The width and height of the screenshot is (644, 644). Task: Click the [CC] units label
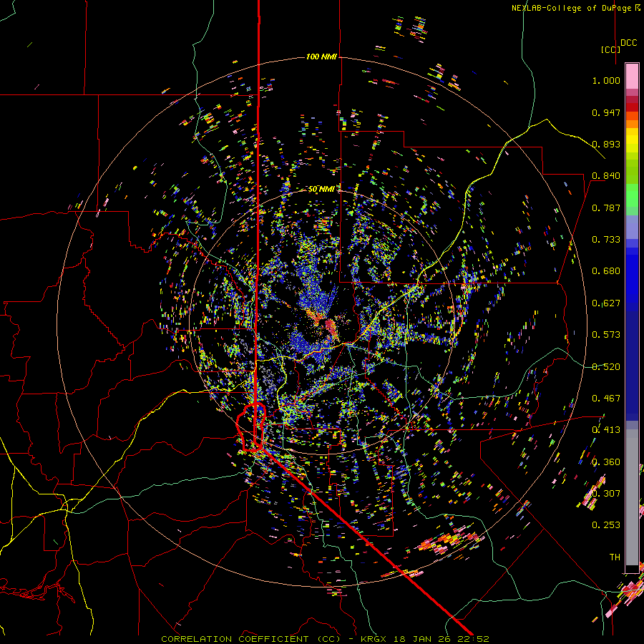pyautogui.click(x=610, y=49)
